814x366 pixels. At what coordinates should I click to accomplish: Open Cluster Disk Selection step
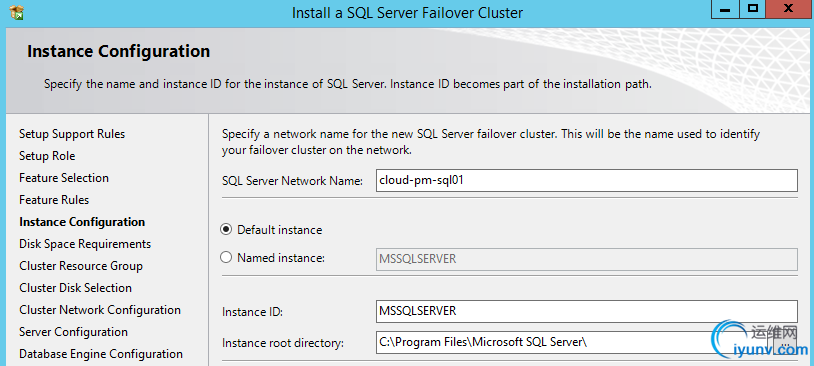(x=75, y=288)
